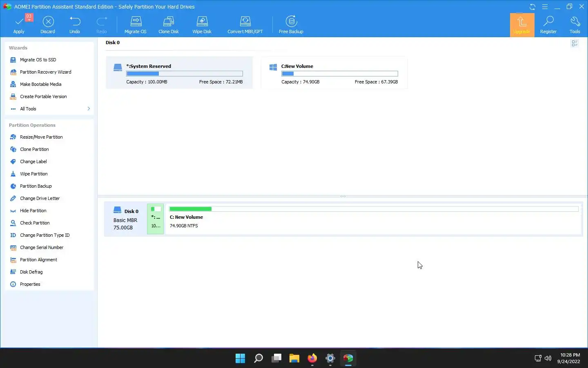Switch the partition view layout
The height and width of the screenshot is (368, 588).
[x=575, y=43]
